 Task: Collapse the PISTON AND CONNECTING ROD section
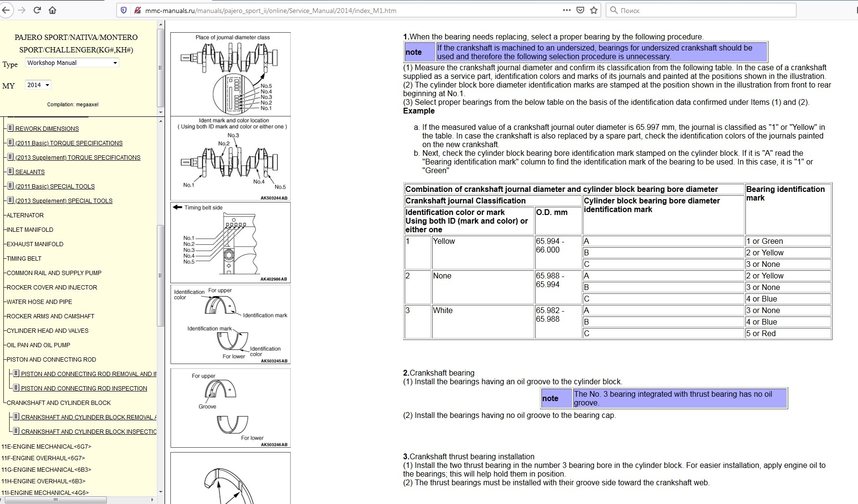click(x=51, y=359)
